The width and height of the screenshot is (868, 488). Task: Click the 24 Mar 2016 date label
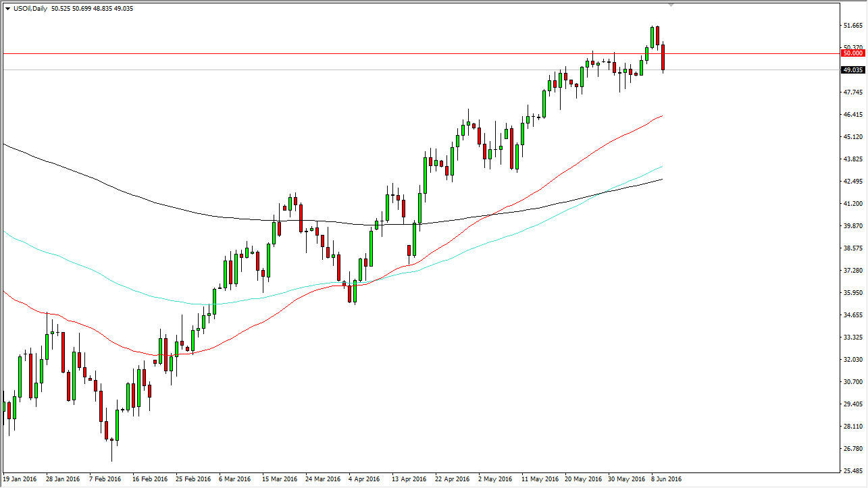[x=323, y=479]
